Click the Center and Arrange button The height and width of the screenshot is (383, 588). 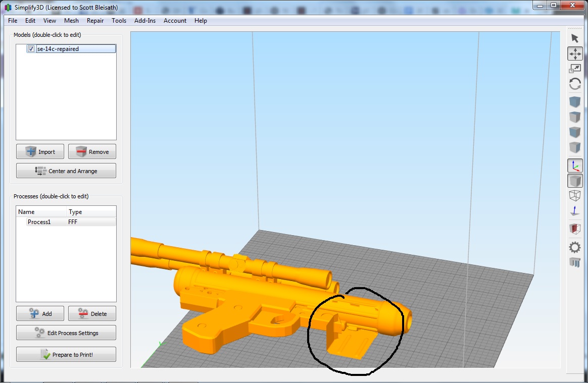66,171
